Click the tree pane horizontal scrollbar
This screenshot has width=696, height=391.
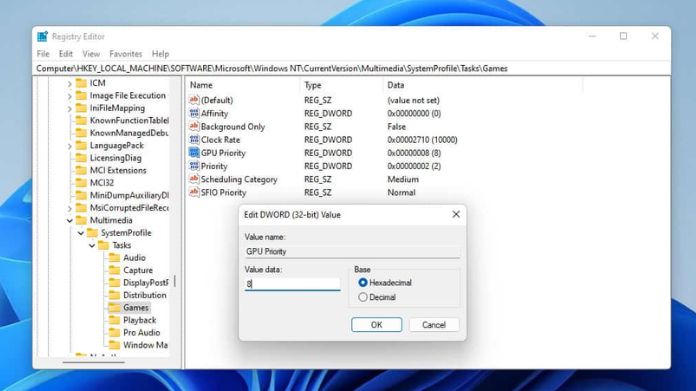(93, 362)
